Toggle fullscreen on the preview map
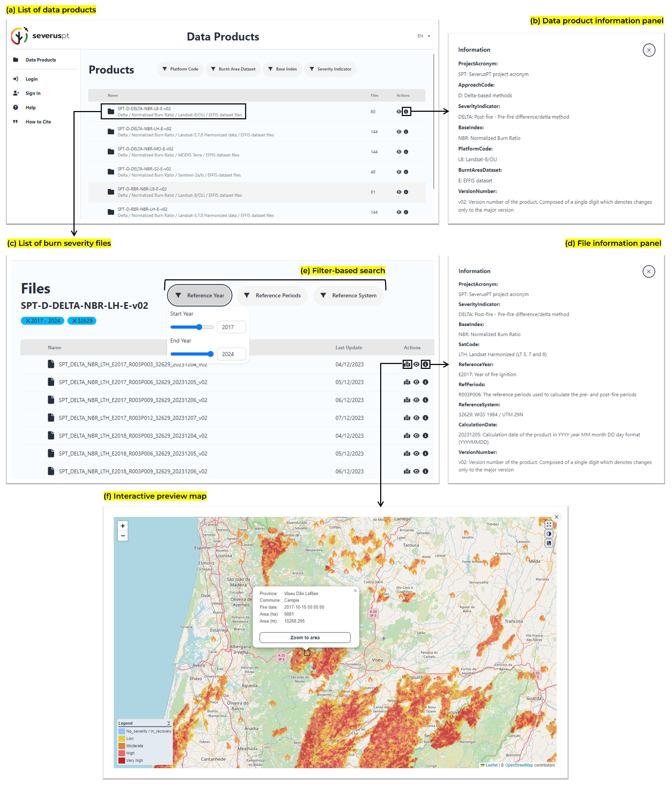 pos(549,524)
